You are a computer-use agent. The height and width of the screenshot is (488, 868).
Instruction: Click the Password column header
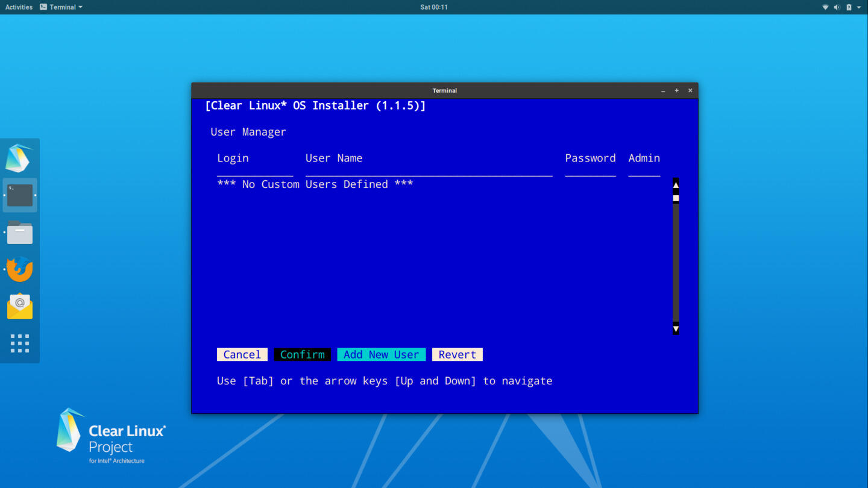tap(590, 158)
